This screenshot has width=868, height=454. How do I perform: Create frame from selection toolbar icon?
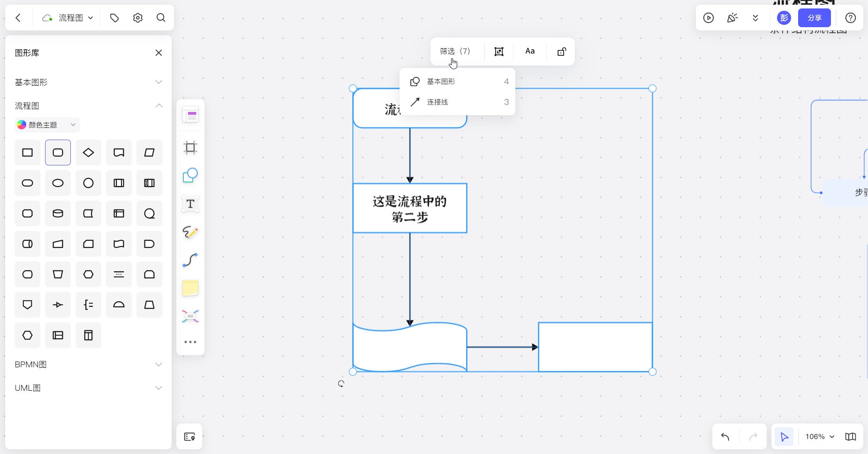499,52
